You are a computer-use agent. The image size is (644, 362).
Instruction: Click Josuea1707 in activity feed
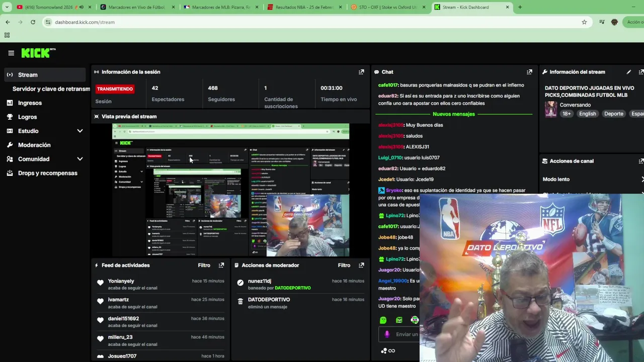[x=122, y=356]
